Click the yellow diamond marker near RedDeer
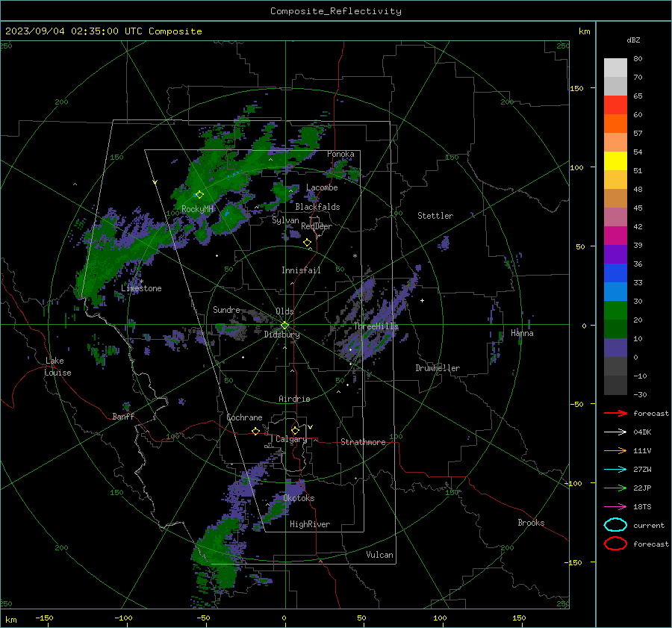This screenshot has height=628, width=672. [x=308, y=243]
